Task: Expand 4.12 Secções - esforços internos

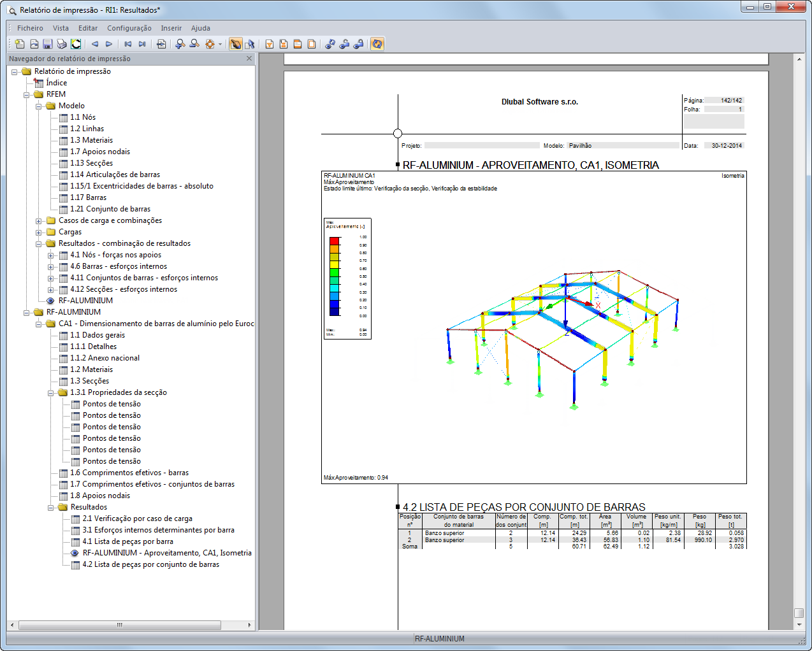Action: (51, 289)
